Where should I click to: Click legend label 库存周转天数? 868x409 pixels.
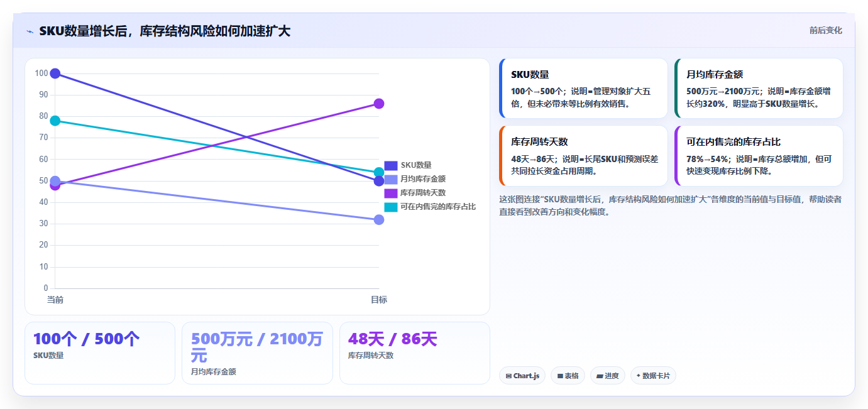(x=423, y=193)
